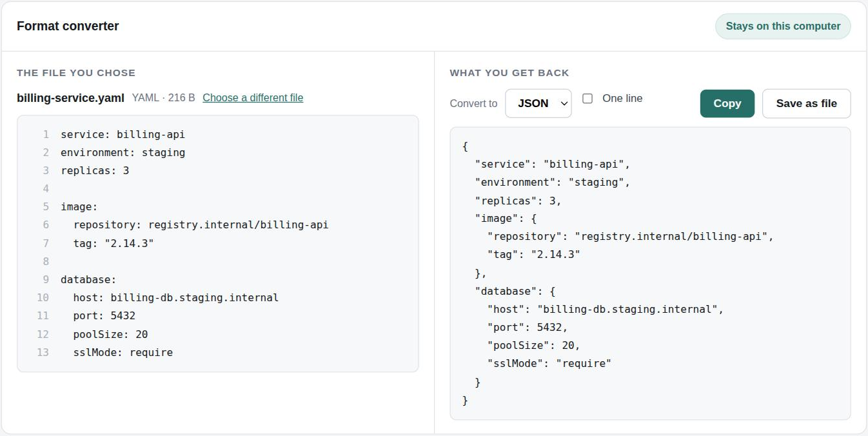Click JSON line '"service": "billing-api",'
868x436 pixels.
553,164
